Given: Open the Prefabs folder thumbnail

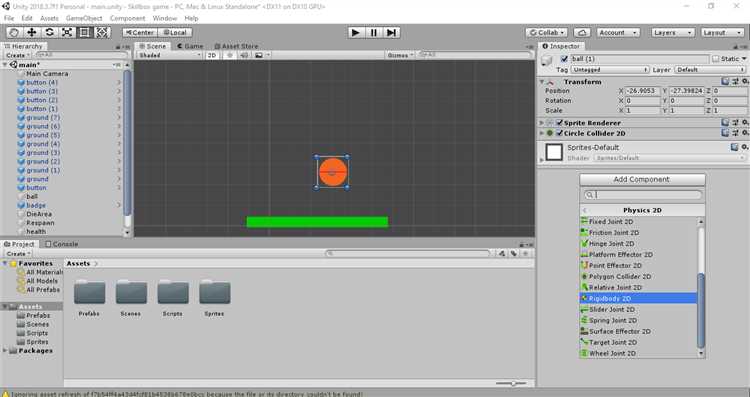Looking at the screenshot, I should [89, 292].
